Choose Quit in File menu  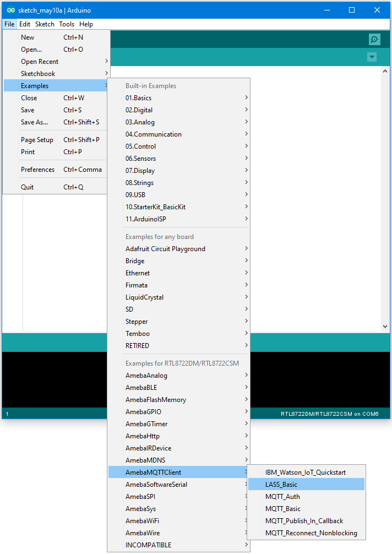click(56, 187)
